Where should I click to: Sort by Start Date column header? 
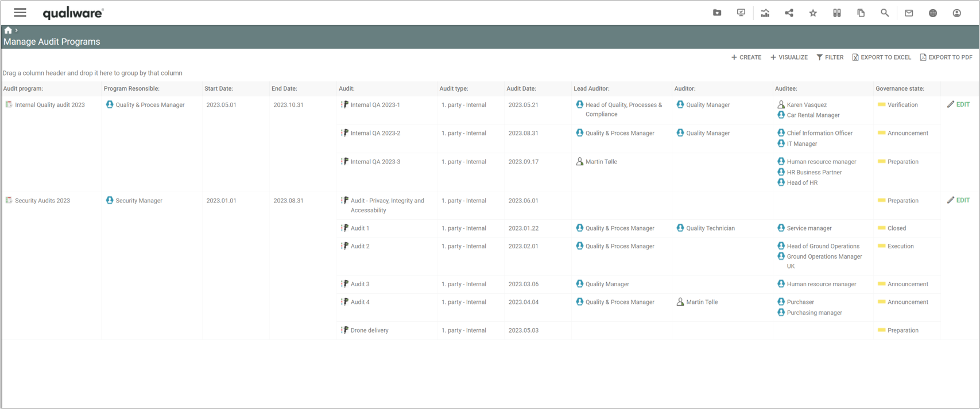(x=219, y=89)
